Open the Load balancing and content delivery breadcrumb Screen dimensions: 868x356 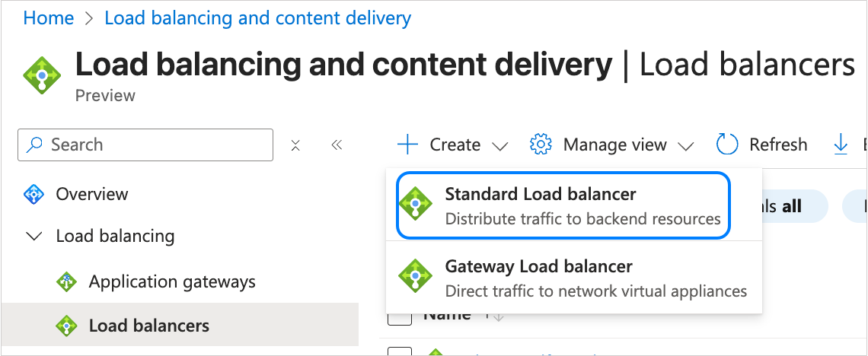click(257, 17)
